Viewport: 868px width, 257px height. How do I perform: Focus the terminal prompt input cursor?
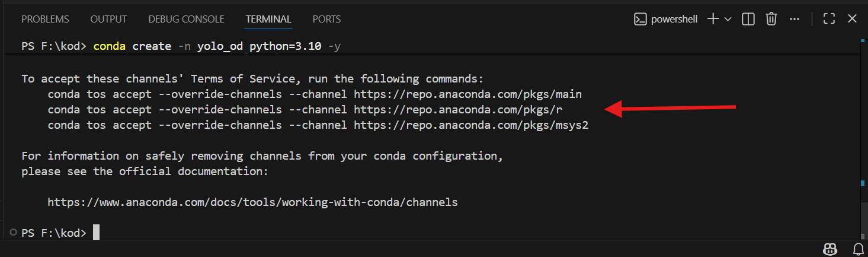point(96,233)
